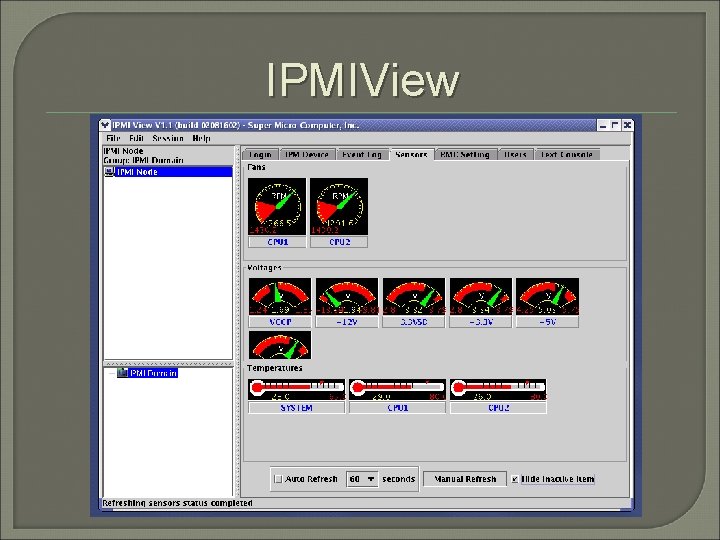Viewport: 720px width, 540px height.
Task: Click the CPU2 temperature label button
Action: (498, 408)
